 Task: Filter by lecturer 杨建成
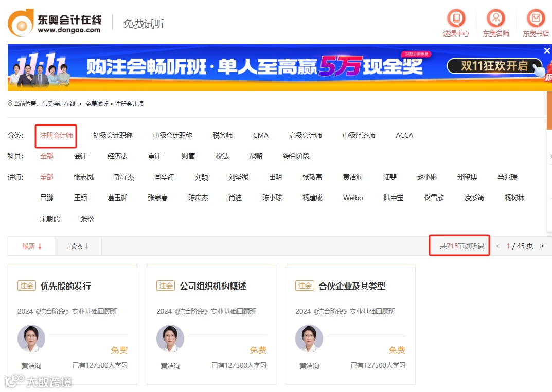[312, 198]
